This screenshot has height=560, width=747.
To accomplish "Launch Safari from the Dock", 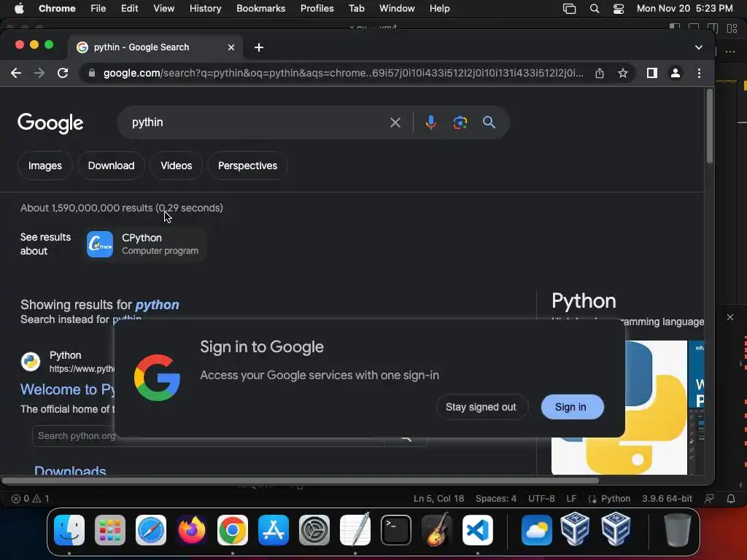I will point(151,530).
